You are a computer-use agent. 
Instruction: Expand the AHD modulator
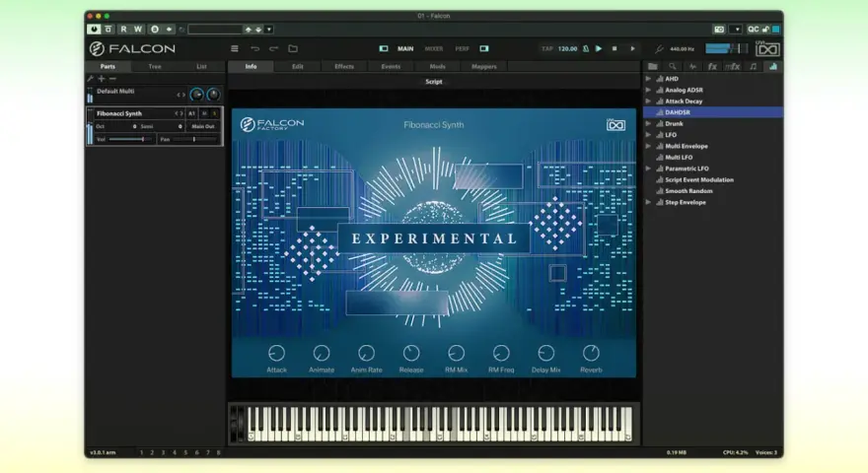click(648, 79)
